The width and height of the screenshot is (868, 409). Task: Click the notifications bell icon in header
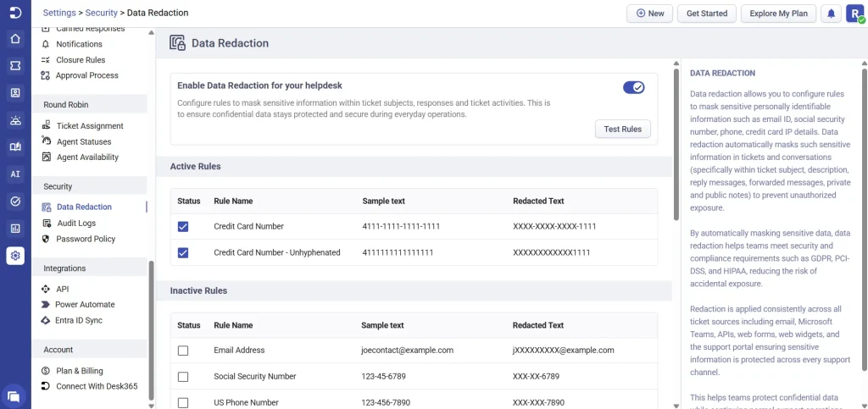[832, 14]
